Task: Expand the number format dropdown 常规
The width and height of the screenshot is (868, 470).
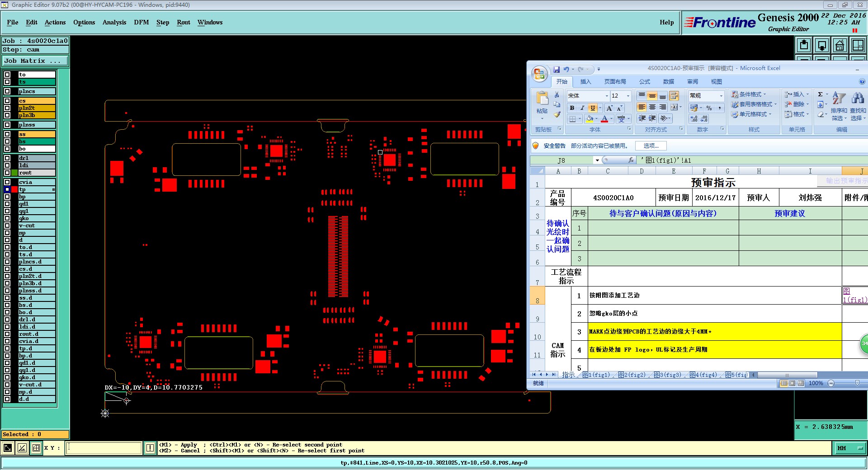Action: click(721, 96)
